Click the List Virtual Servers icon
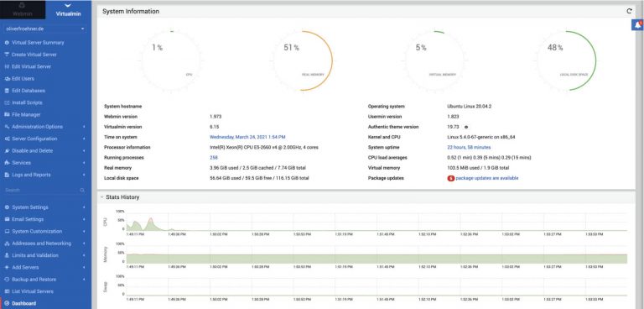The image size is (644, 309). click(7, 291)
